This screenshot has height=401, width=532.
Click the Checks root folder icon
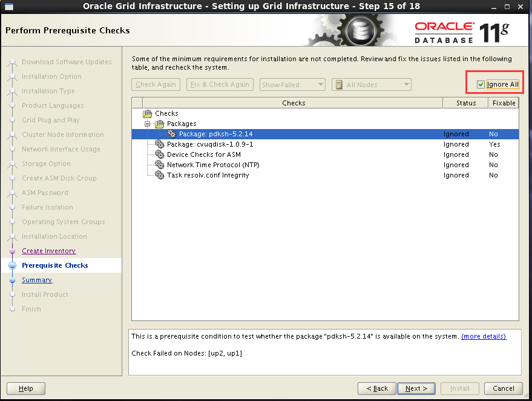(x=148, y=113)
